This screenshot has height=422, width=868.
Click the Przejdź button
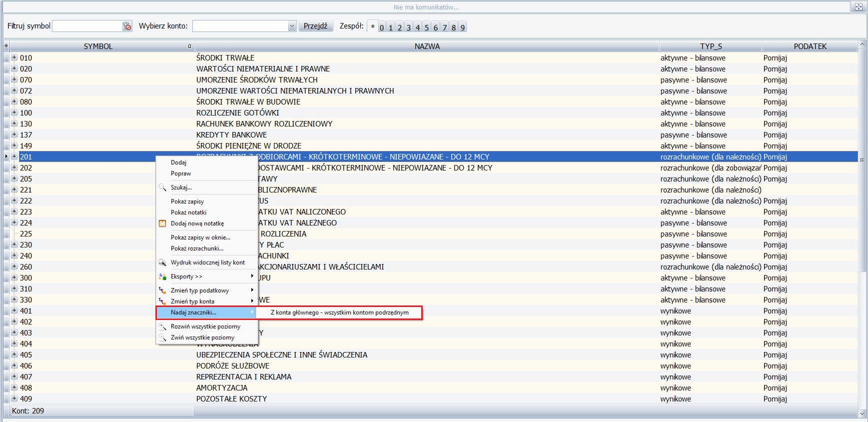[x=316, y=26]
